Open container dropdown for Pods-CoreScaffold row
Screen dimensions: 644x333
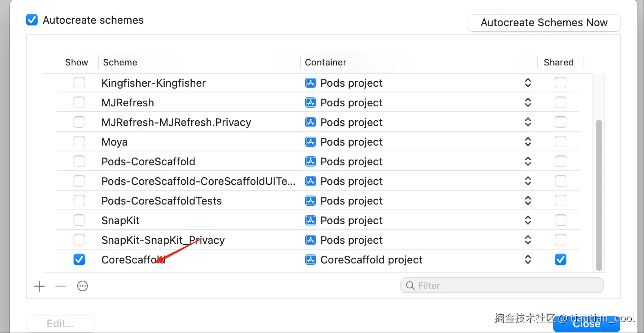pos(528,162)
